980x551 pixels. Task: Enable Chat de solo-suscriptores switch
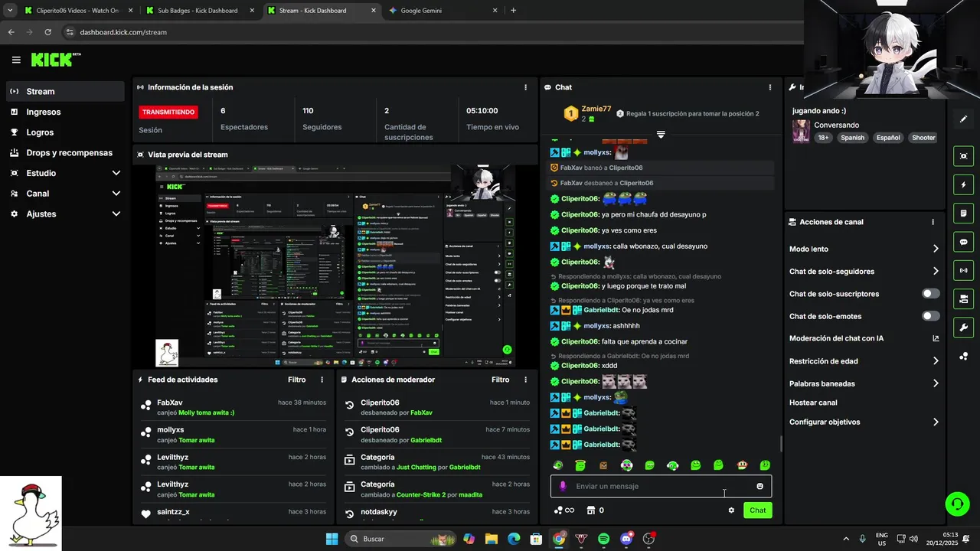[x=931, y=294]
